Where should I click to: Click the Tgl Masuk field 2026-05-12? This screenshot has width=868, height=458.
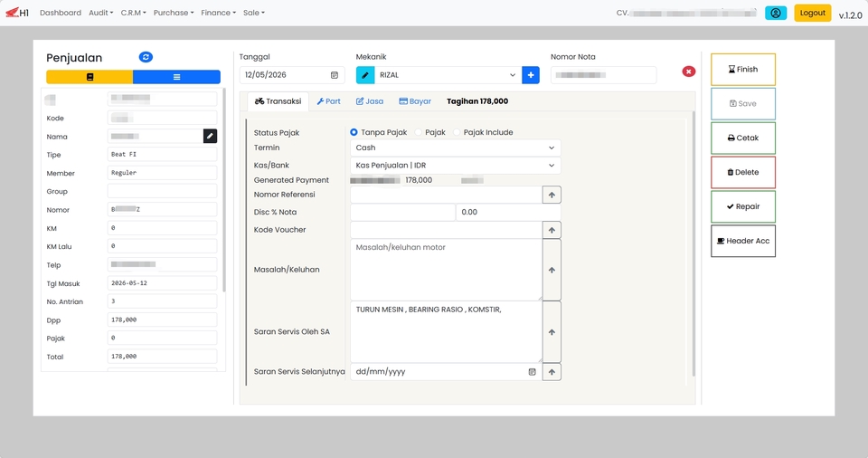tap(162, 283)
